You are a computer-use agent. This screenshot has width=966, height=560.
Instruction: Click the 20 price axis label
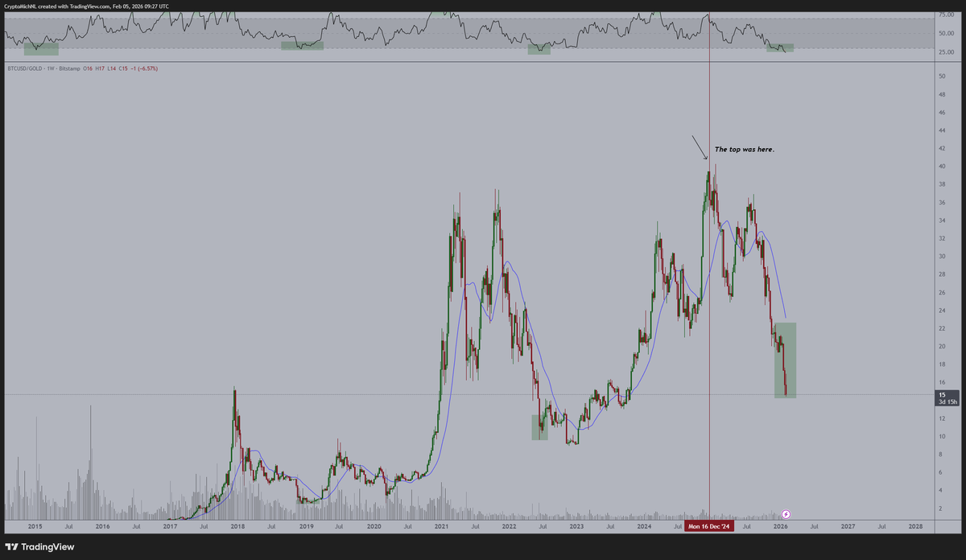(941, 347)
